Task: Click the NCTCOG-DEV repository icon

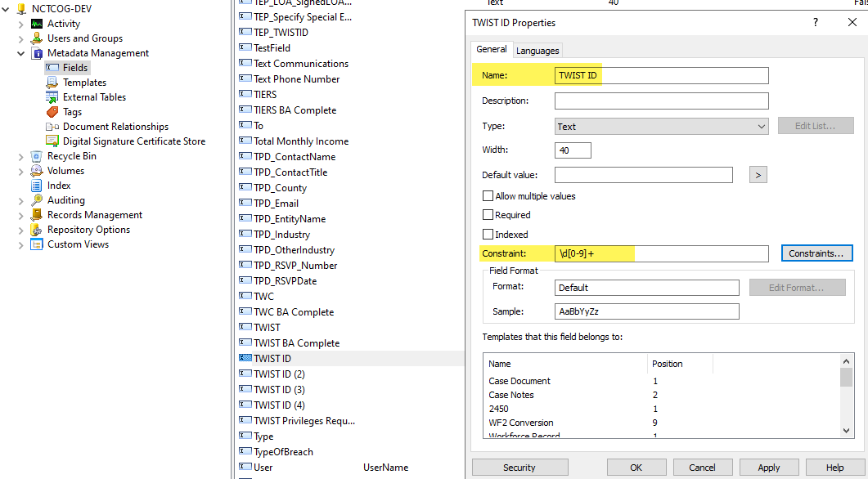Action: (21, 9)
